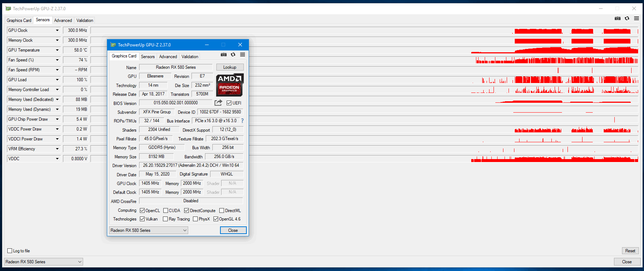Click the Reset button in Sensors window
This screenshot has height=271, width=644.
(630, 251)
